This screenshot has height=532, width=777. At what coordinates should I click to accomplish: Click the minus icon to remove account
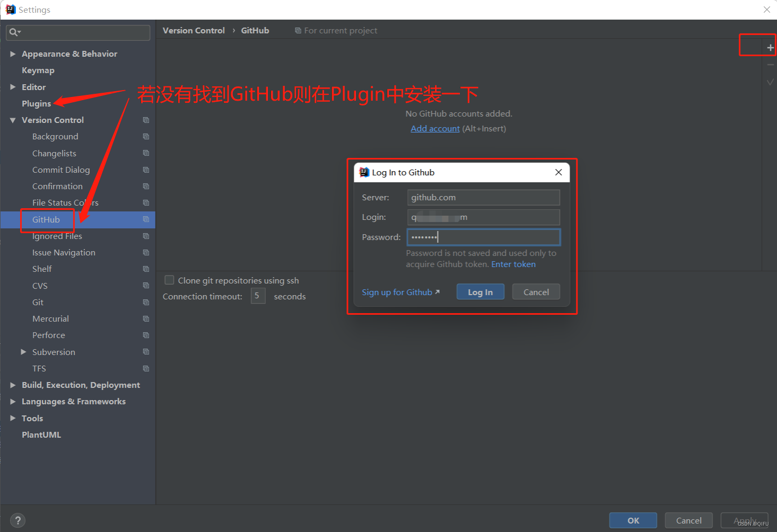point(770,65)
